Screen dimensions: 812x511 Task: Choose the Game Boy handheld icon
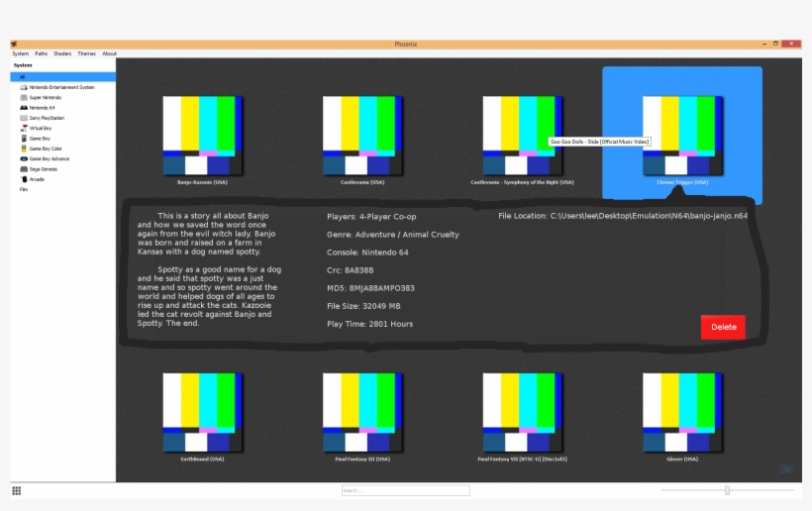(24, 139)
